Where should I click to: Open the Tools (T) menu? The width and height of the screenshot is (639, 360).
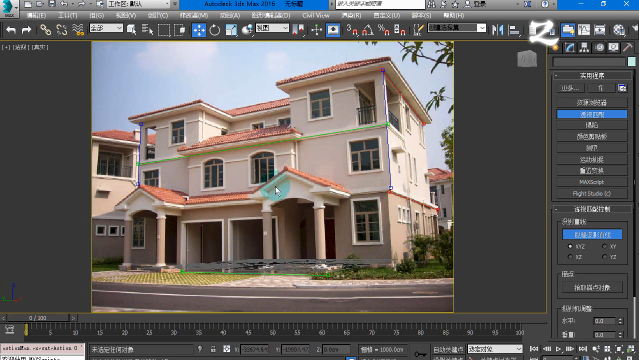67,15
